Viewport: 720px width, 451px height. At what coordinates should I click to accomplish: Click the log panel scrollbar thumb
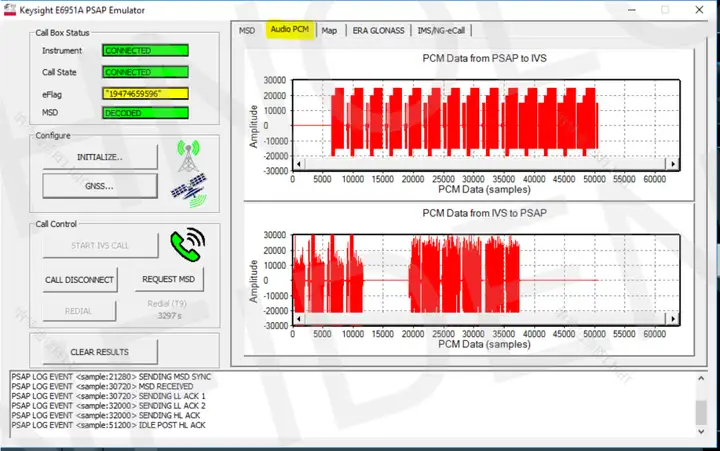tap(701, 412)
